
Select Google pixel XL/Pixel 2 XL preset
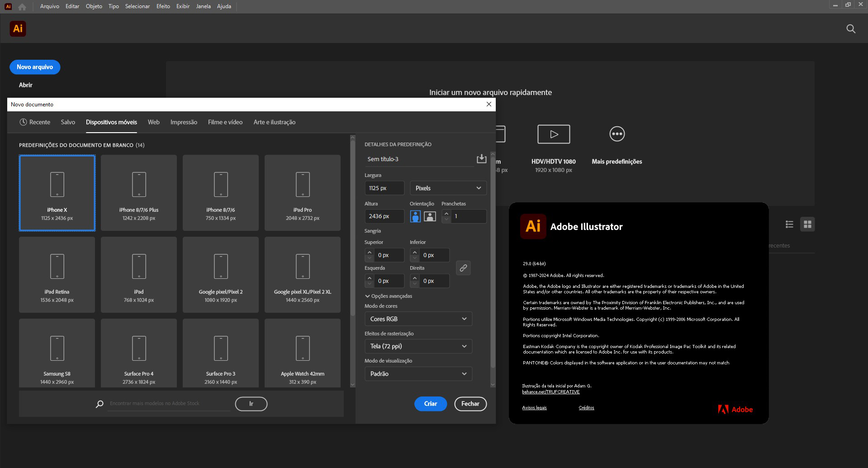coord(303,275)
